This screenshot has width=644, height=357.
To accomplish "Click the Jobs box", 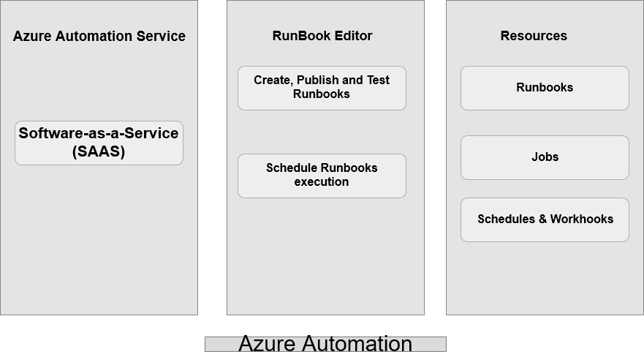I will (x=545, y=157).
